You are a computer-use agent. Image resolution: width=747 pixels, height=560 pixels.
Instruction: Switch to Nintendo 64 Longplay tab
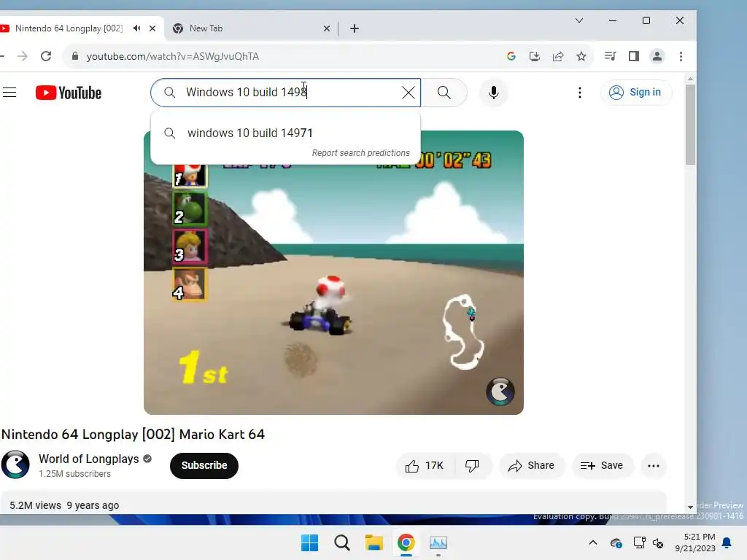point(69,28)
